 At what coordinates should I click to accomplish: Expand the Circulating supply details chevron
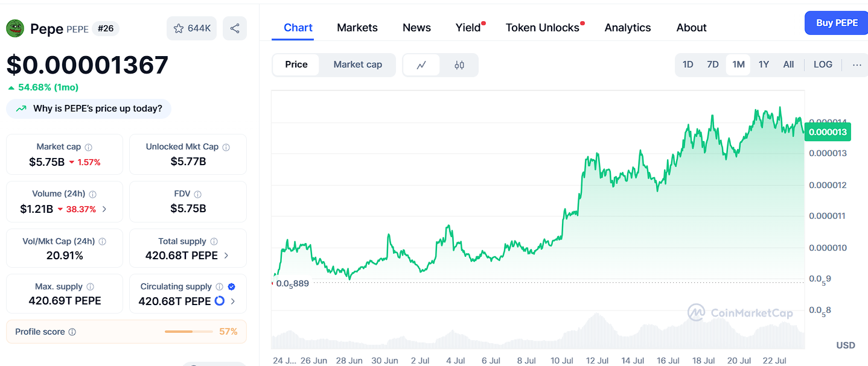pos(233,301)
